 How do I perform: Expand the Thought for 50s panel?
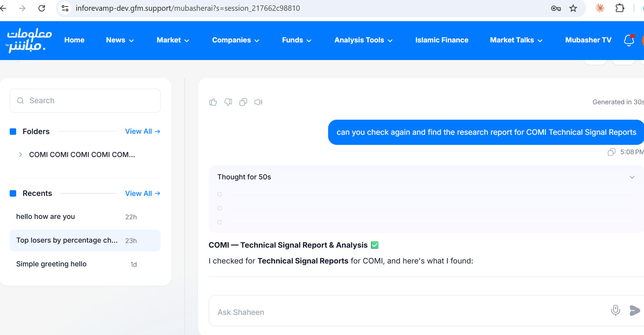[632, 177]
